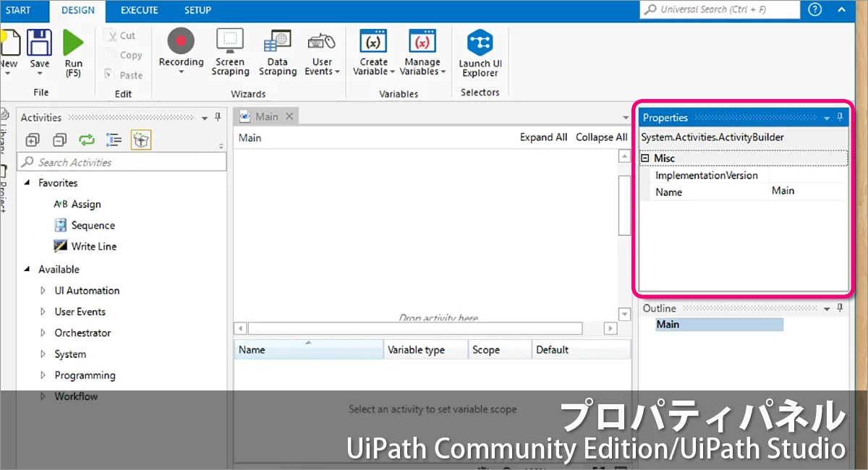Run the workflow with Run (F5)
The width and height of the screenshot is (868, 470).
click(74, 53)
